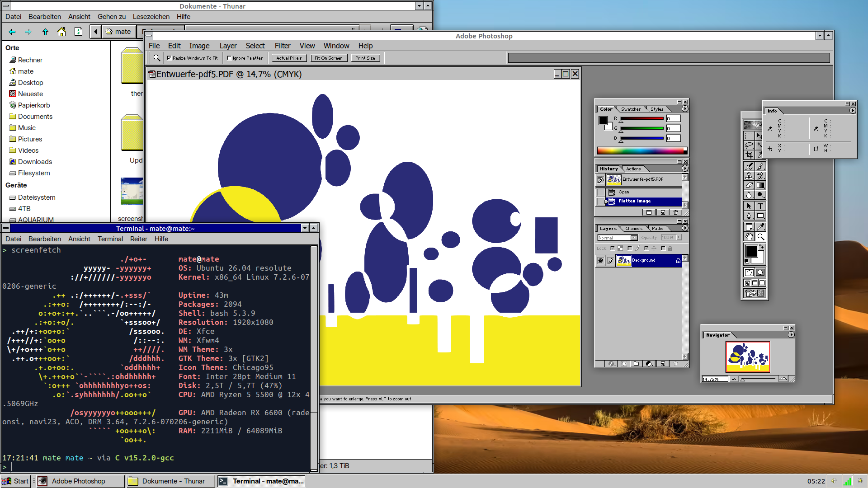
Task: Select the Clone Stamp tool
Action: click(x=749, y=176)
